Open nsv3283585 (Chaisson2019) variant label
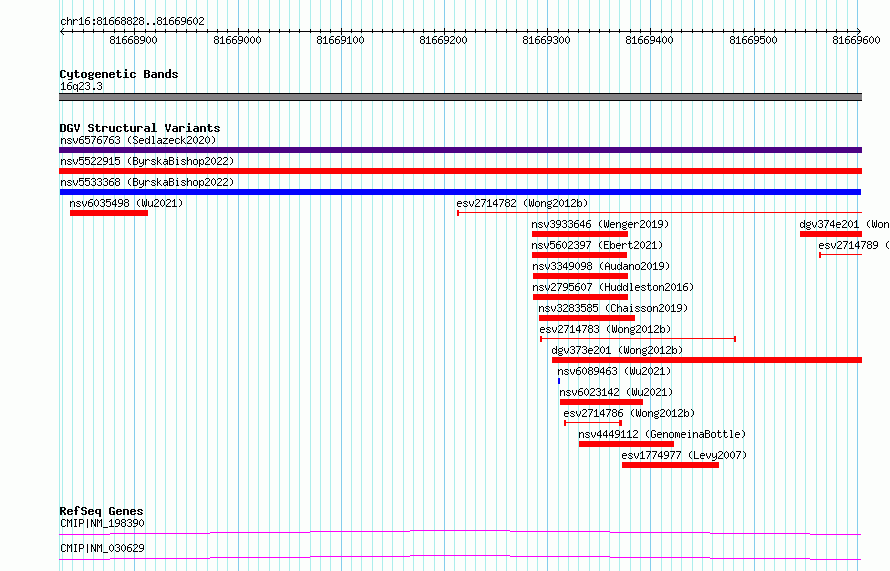The image size is (890, 571). tap(613, 308)
